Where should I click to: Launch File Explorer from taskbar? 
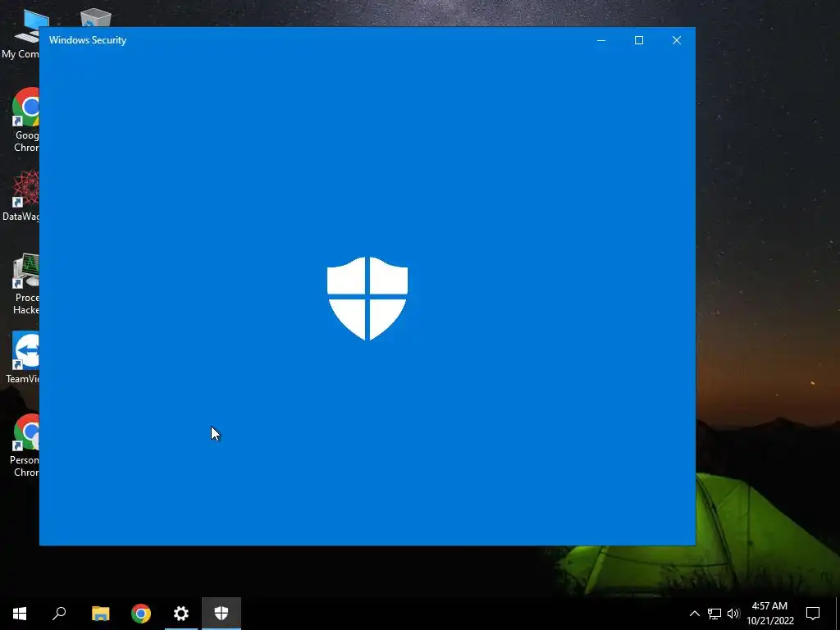pos(100,614)
